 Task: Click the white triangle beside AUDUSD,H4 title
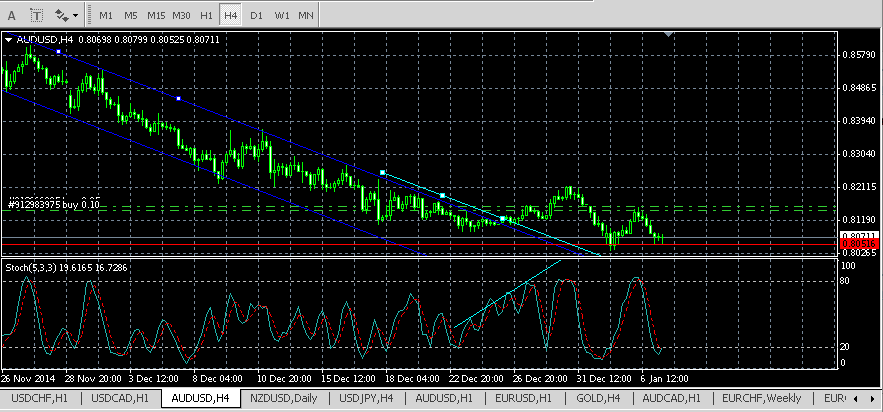coord(8,39)
